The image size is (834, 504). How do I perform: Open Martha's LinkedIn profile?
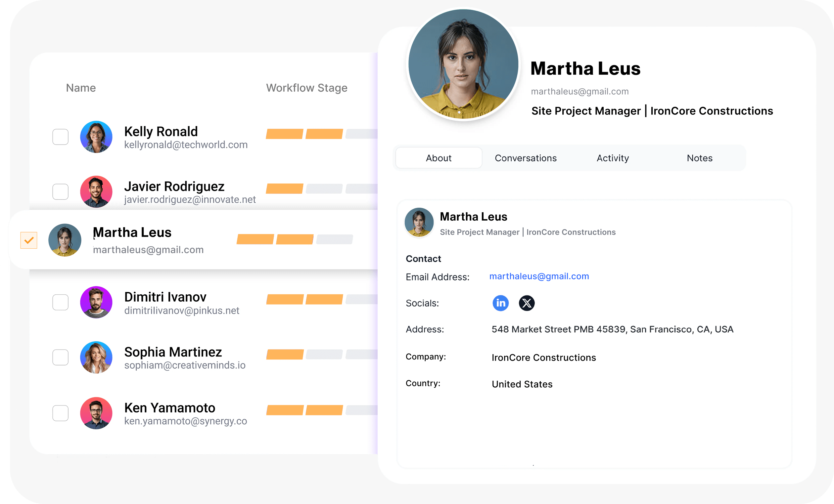pyautogui.click(x=500, y=303)
